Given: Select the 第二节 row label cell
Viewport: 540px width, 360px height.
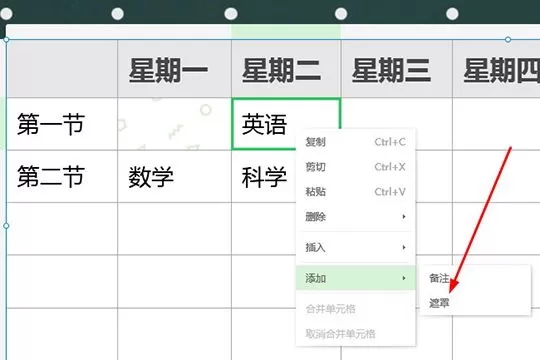Looking at the screenshot, I should 62,176.
